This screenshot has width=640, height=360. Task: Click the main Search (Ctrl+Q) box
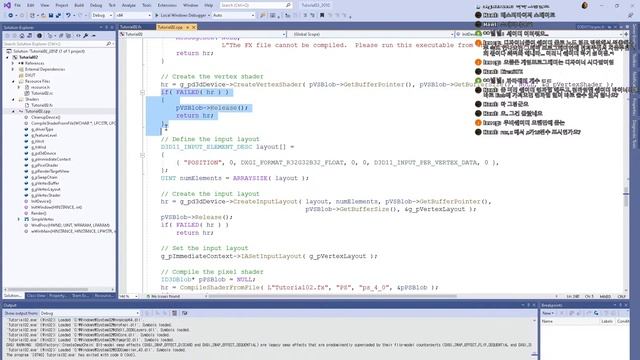pos(256,5)
